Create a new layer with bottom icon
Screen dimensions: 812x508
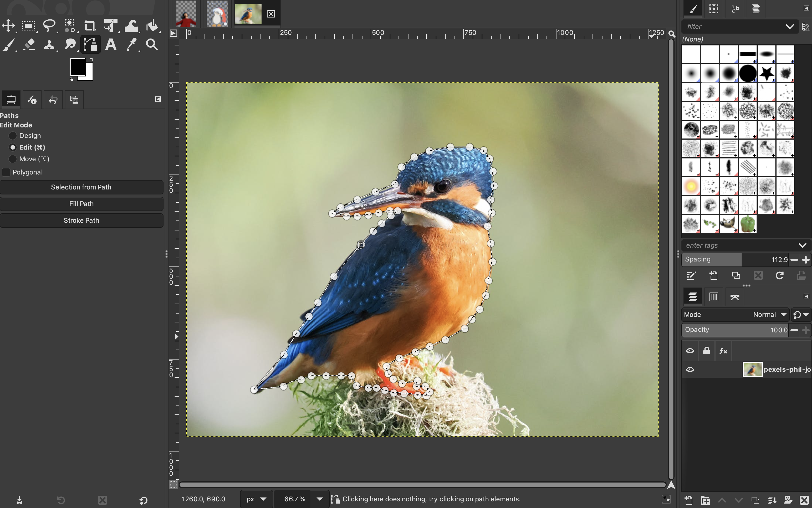pyautogui.click(x=688, y=500)
